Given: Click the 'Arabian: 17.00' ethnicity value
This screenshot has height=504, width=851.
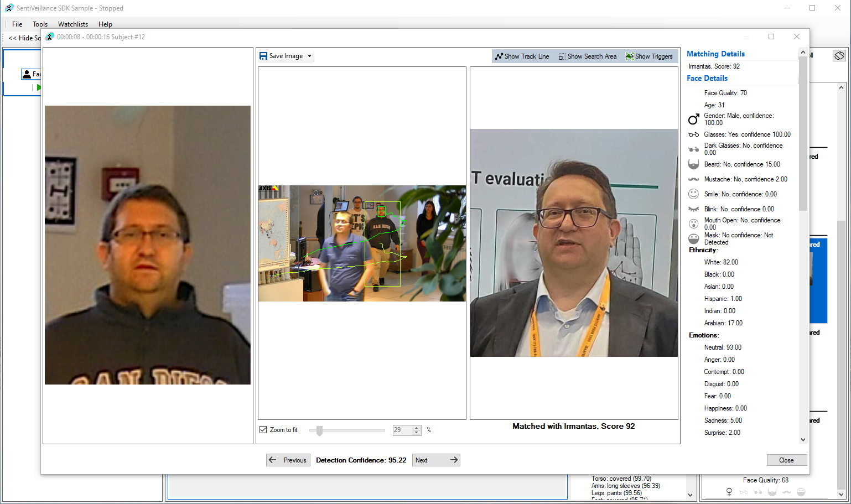Looking at the screenshot, I should pos(723,323).
